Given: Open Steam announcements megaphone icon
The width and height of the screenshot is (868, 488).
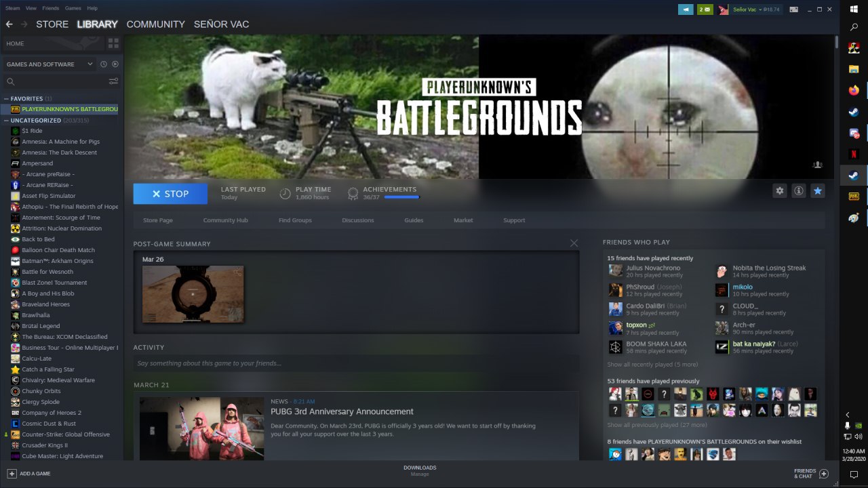Looking at the screenshot, I should pyautogui.click(x=686, y=9).
